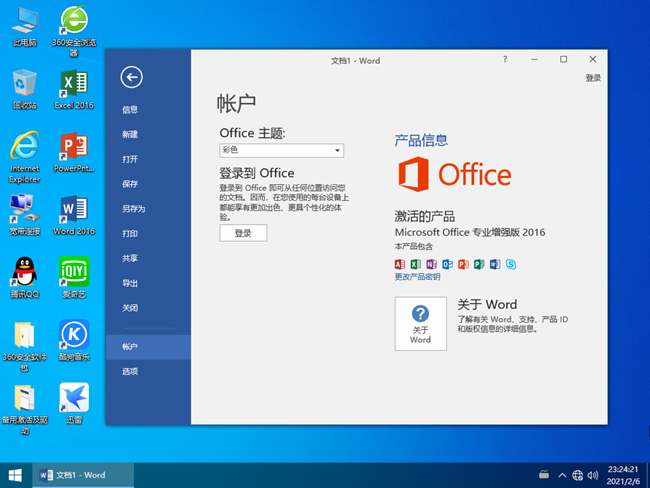Click the Publisher product icon
The width and height of the screenshot is (650, 488).
pyautogui.click(x=479, y=264)
